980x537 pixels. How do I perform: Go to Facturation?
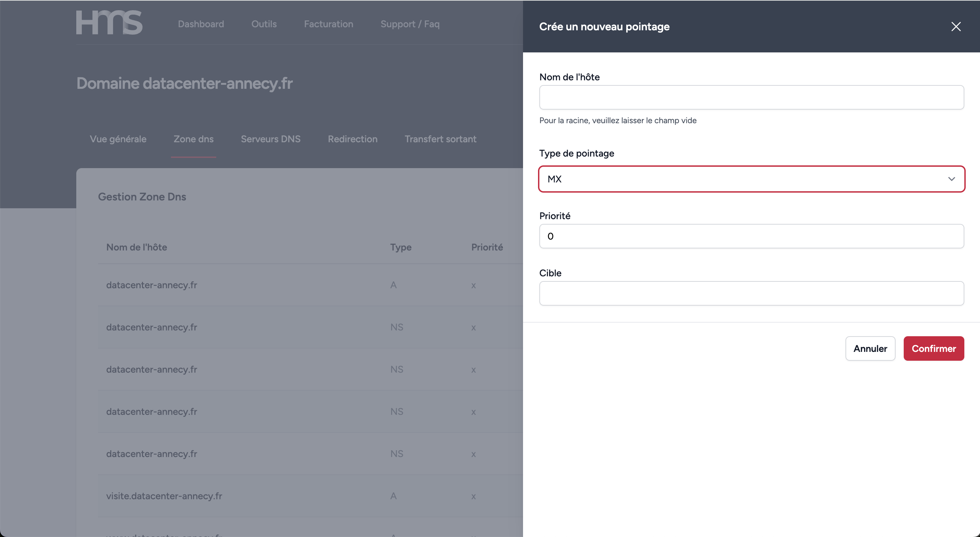click(x=328, y=24)
